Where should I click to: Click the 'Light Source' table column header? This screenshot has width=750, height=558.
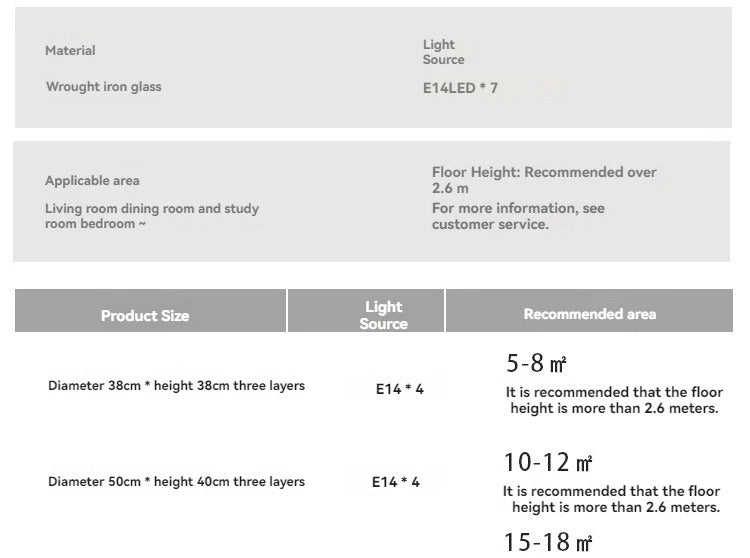tap(383, 314)
